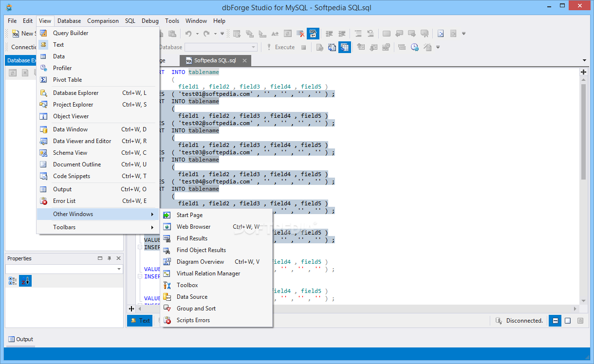Expand the Redo history dropdown arrow
The image size is (594, 364).
tap(215, 34)
